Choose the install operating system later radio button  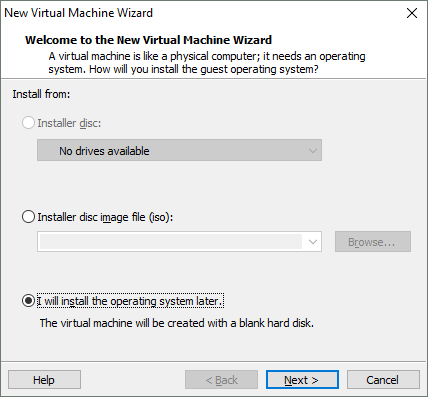click(28, 301)
